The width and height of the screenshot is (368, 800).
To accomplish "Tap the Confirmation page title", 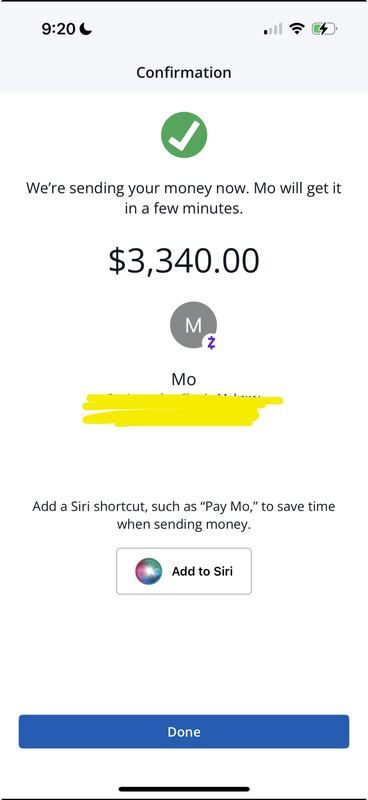I will point(184,72).
